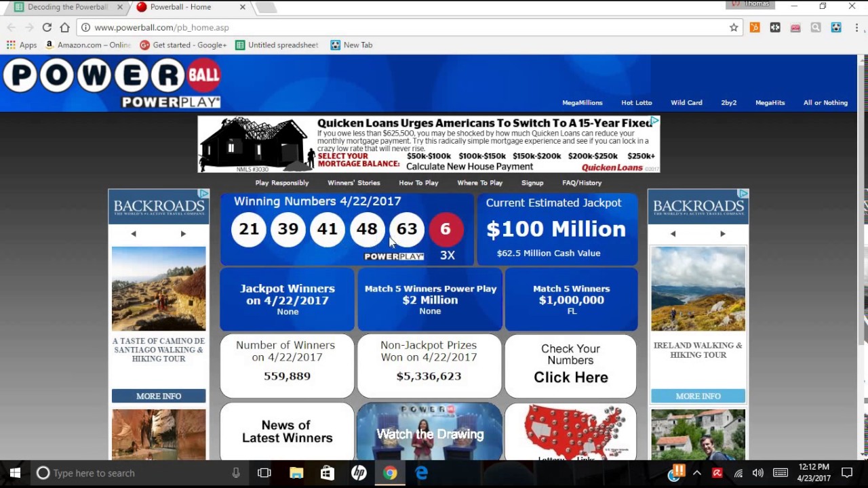Open Task View from the taskbar

[x=264, y=473]
